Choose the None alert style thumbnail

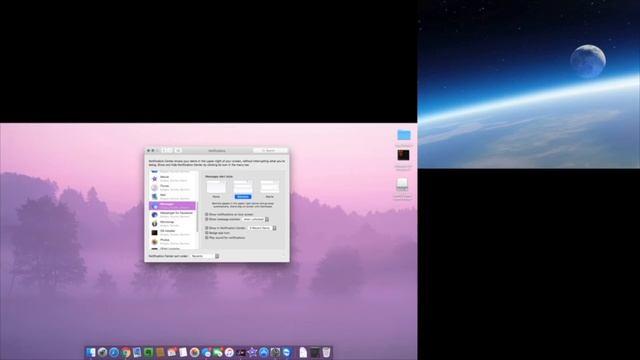coord(216,187)
